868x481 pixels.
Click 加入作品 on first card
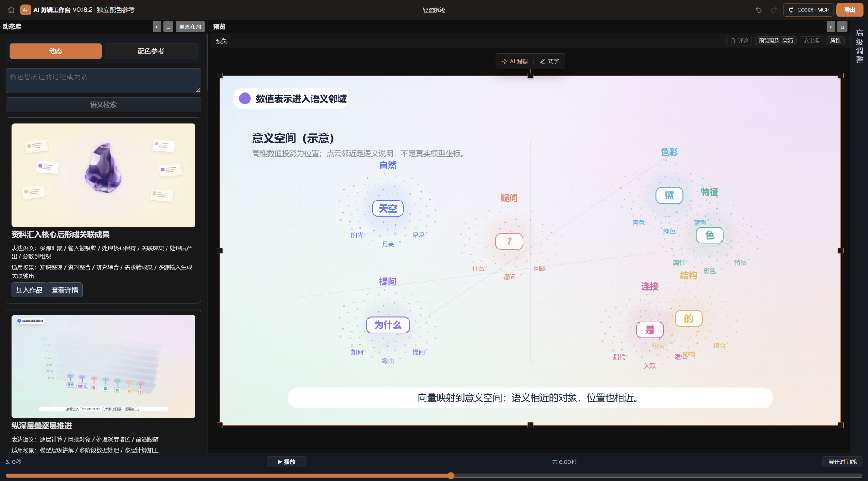point(29,290)
